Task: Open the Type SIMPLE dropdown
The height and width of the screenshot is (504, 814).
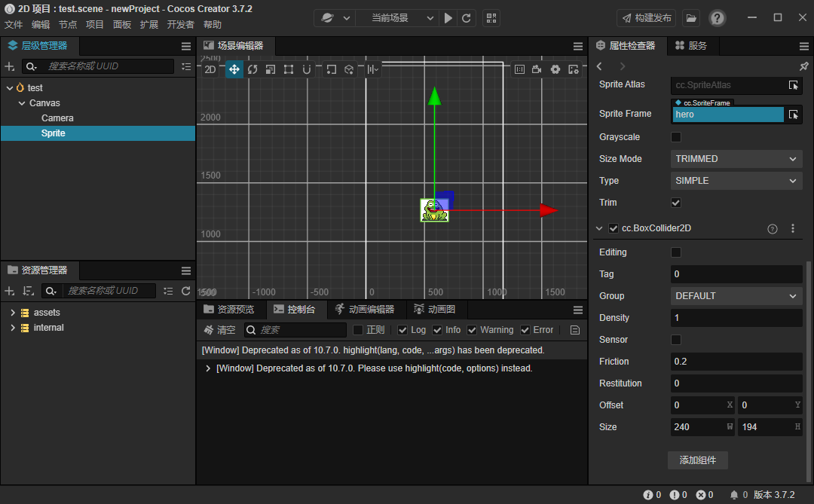Action: [736, 181]
